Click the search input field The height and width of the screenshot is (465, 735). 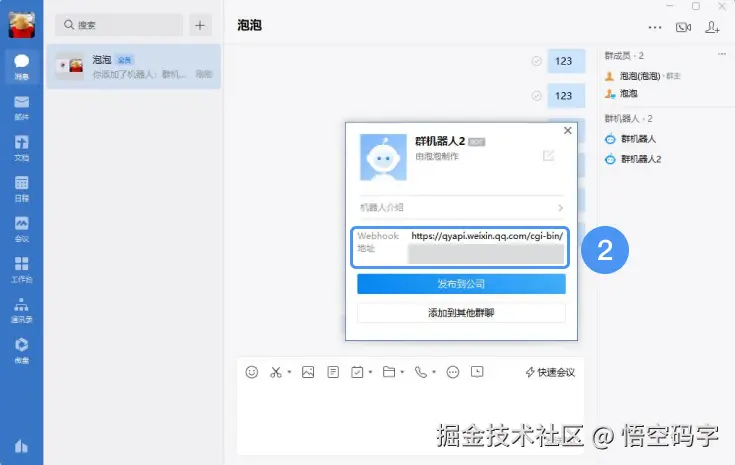point(119,25)
